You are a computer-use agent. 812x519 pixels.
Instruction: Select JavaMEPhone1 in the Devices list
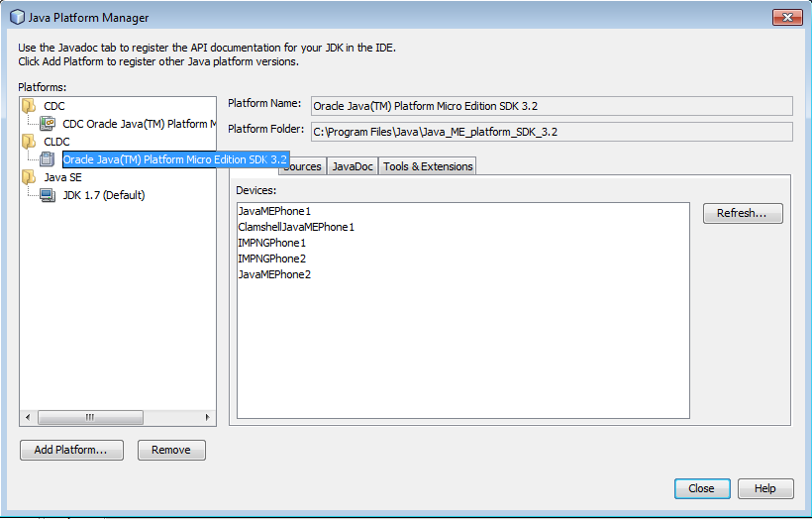[274, 211]
